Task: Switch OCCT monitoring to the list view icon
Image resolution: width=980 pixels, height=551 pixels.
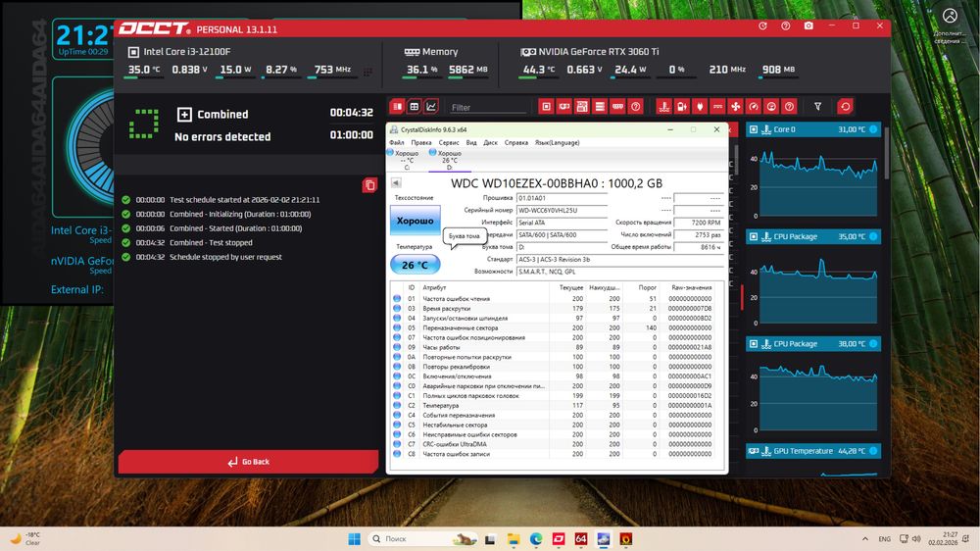Action: (x=397, y=107)
